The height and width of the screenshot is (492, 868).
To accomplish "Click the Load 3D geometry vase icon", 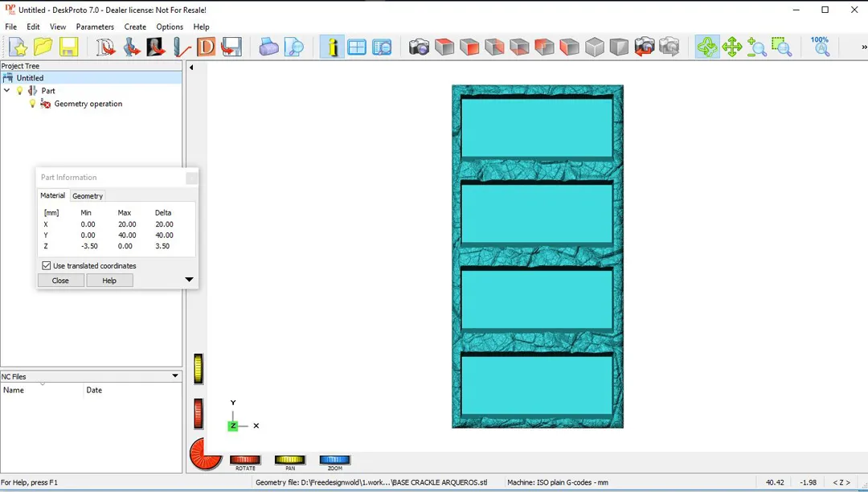I will 131,47.
